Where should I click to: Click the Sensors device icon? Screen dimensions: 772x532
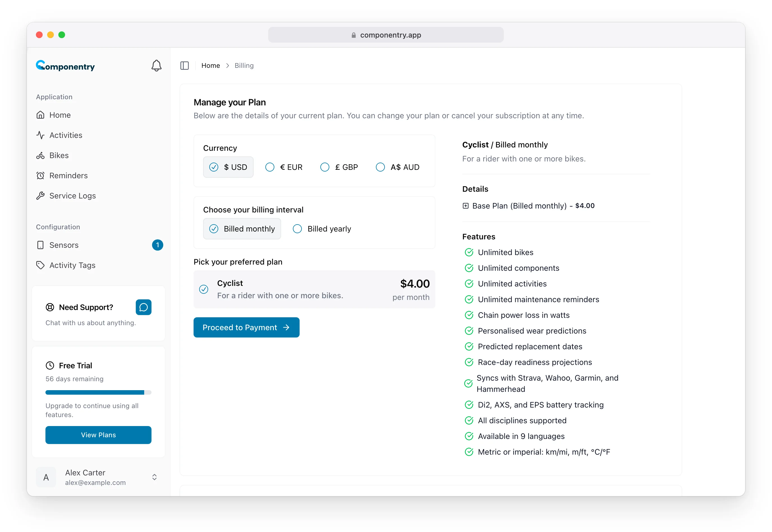point(40,245)
